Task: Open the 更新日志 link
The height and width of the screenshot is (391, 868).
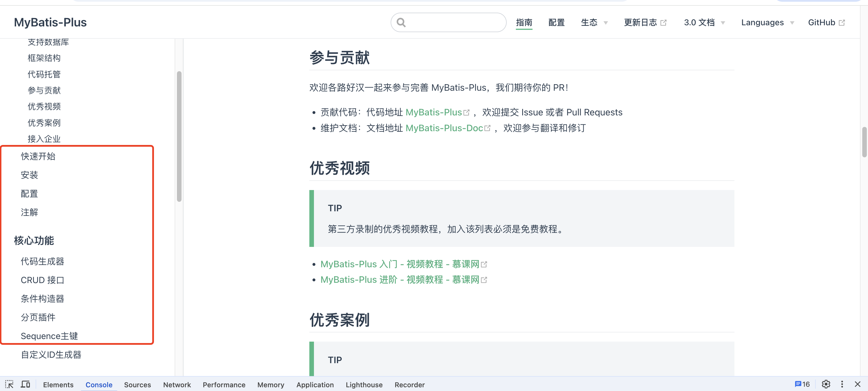Action: coord(640,23)
